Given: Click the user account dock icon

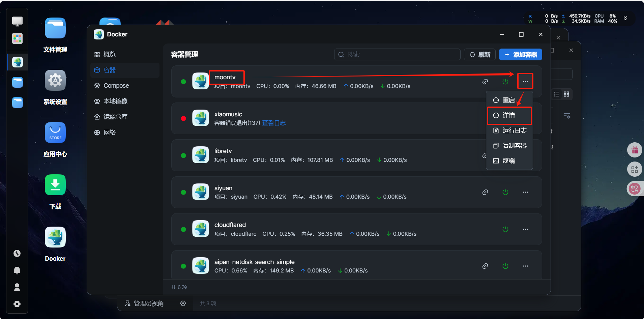Looking at the screenshot, I should tap(17, 287).
